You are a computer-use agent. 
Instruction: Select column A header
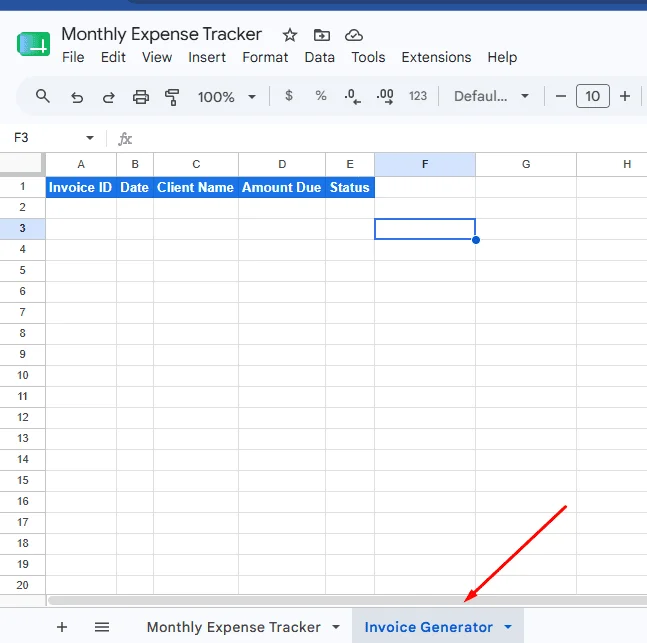tap(81, 164)
